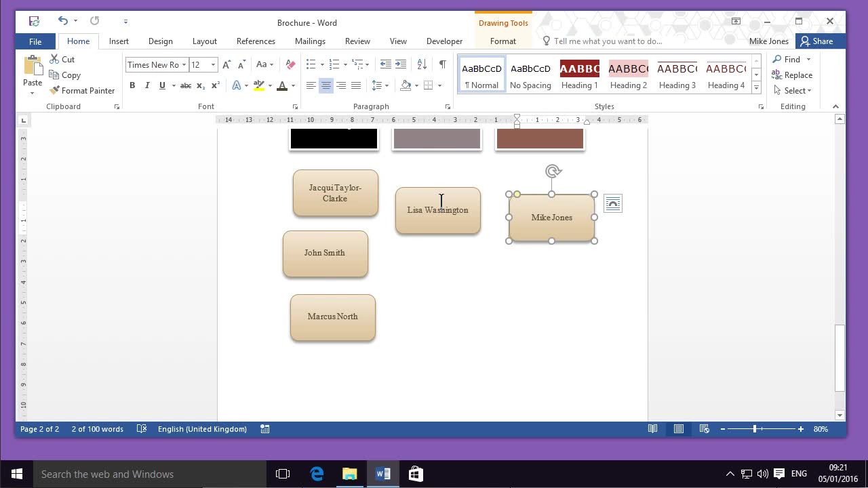Open the Drawing Tools Format tab
This screenshot has width=868, height=488.
[x=502, y=41]
